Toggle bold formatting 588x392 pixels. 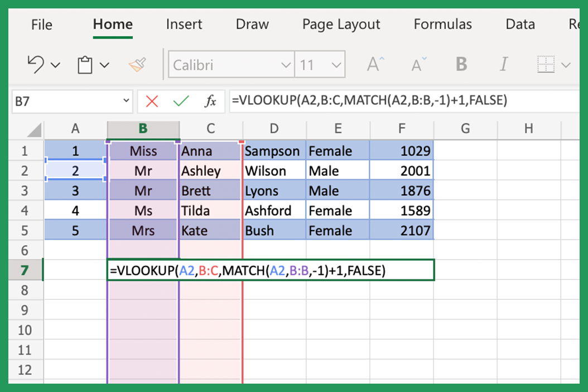[x=461, y=63]
